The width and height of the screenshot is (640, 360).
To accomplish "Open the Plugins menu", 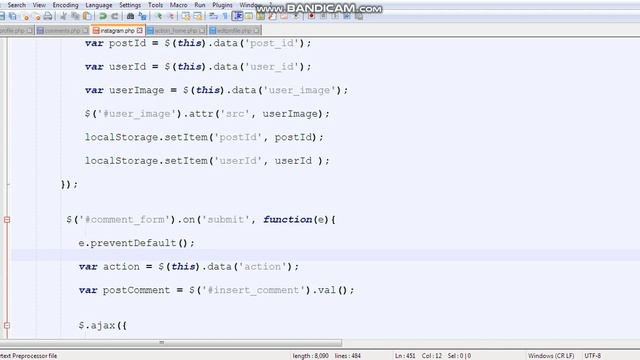I will [222, 5].
